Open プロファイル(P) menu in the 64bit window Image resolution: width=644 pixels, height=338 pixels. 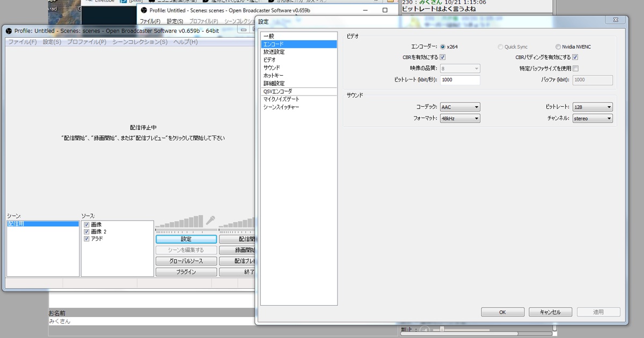(86, 42)
